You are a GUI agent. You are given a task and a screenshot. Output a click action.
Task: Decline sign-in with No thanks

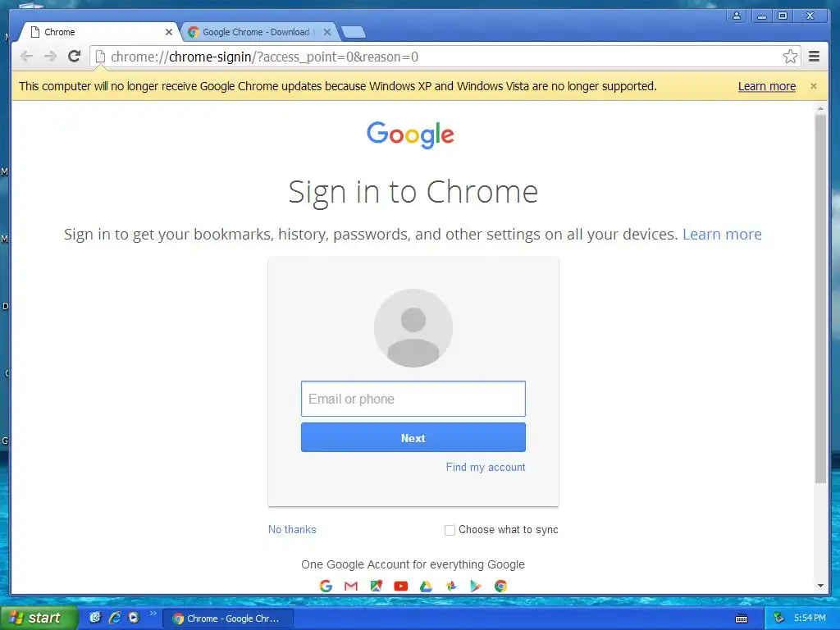[x=292, y=529]
